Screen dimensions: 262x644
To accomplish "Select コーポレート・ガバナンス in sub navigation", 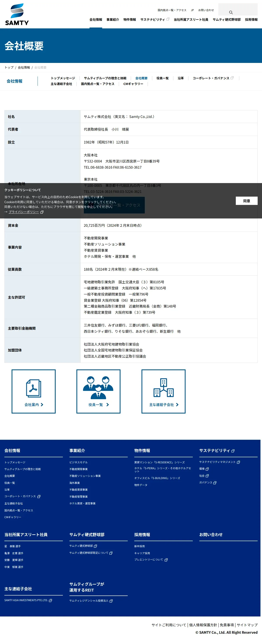I will click(213, 78).
